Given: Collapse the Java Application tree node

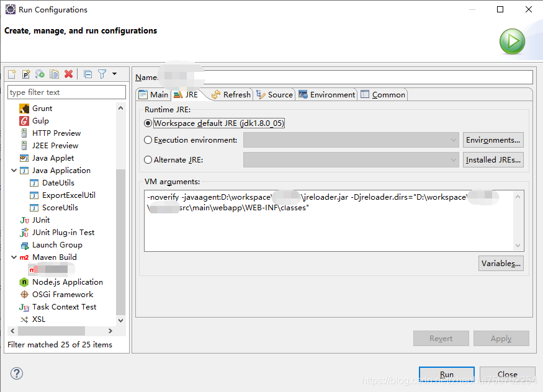Looking at the screenshot, I should 14,170.
